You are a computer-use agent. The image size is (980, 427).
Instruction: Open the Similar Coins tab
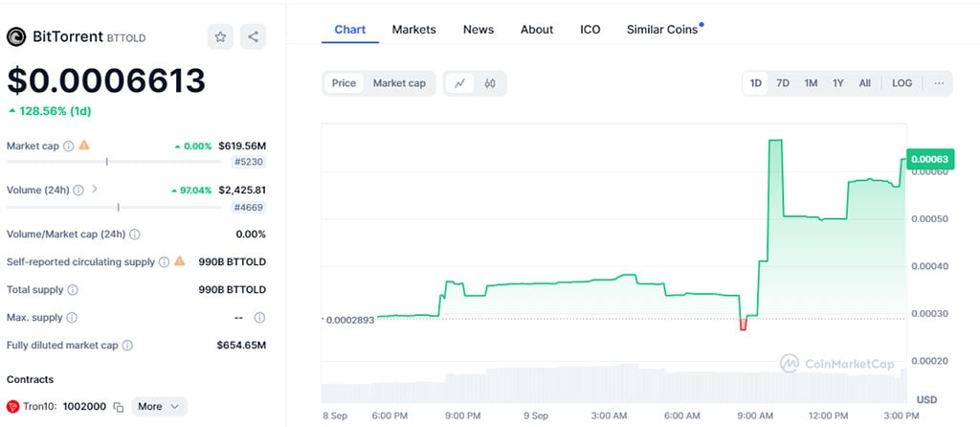click(662, 30)
